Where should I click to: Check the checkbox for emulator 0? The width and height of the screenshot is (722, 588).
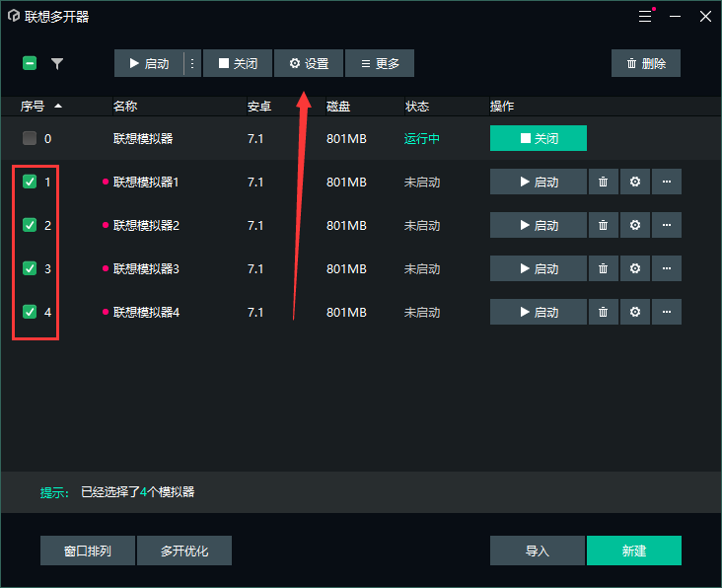pyautogui.click(x=30, y=138)
